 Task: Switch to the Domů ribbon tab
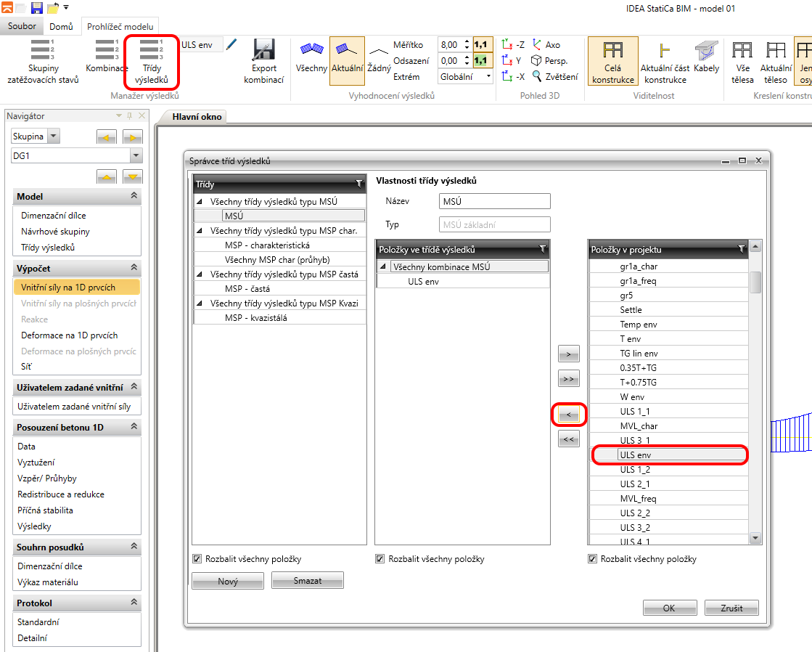tap(61, 27)
